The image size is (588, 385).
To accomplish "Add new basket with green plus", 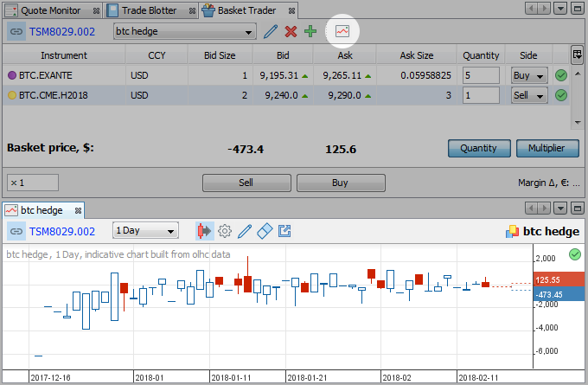I will pos(310,31).
